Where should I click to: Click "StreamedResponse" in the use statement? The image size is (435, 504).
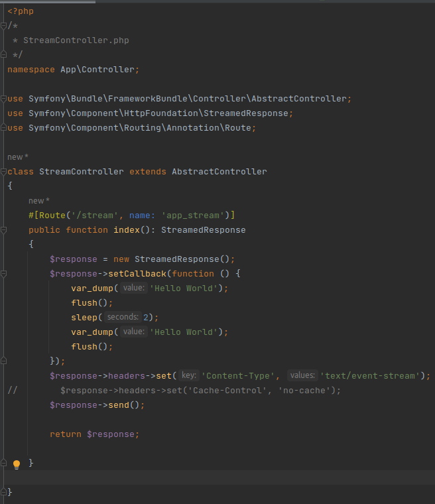[x=246, y=113]
